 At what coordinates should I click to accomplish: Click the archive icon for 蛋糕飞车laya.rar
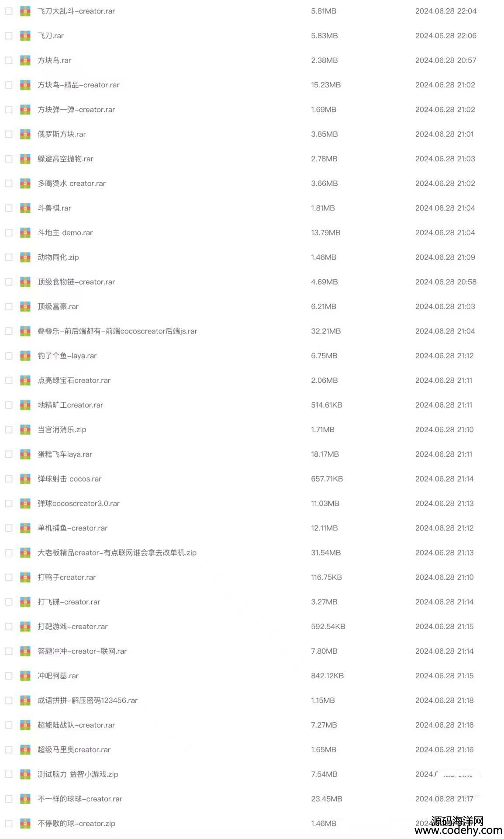coord(25,454)
